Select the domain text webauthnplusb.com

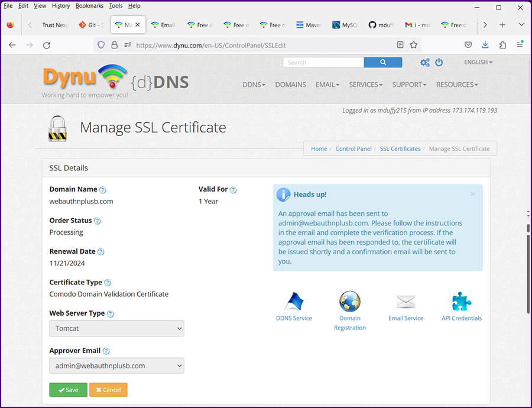[x=81, y=201]
